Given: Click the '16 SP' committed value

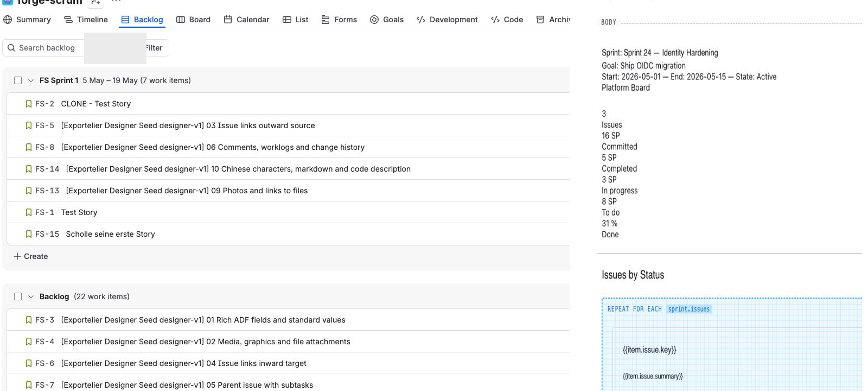Looking at the screenshot, I should tap(610, 136).
